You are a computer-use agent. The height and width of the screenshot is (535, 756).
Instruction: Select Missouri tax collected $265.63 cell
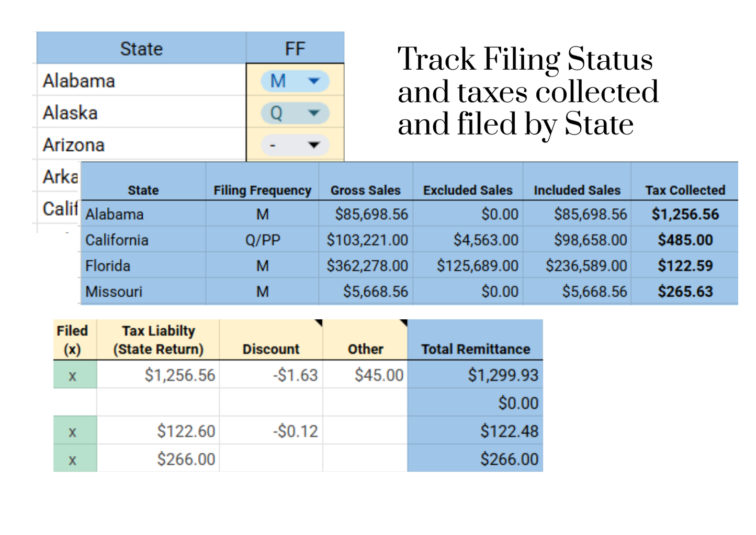[x=685, y=291]
